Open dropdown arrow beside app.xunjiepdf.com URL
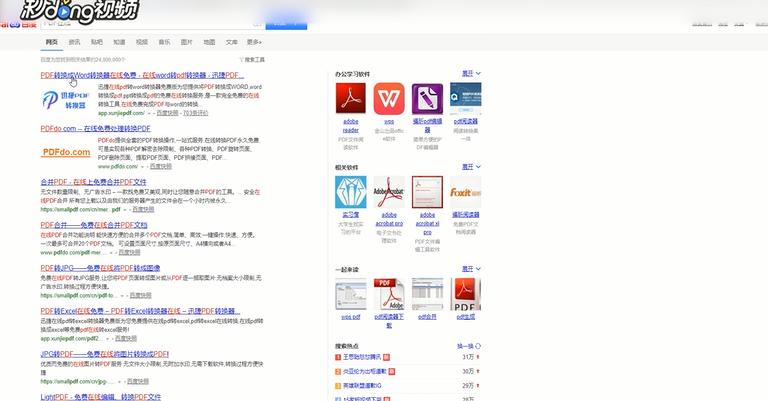This screenshot has width=768, height=401. (x=149, y=114)
